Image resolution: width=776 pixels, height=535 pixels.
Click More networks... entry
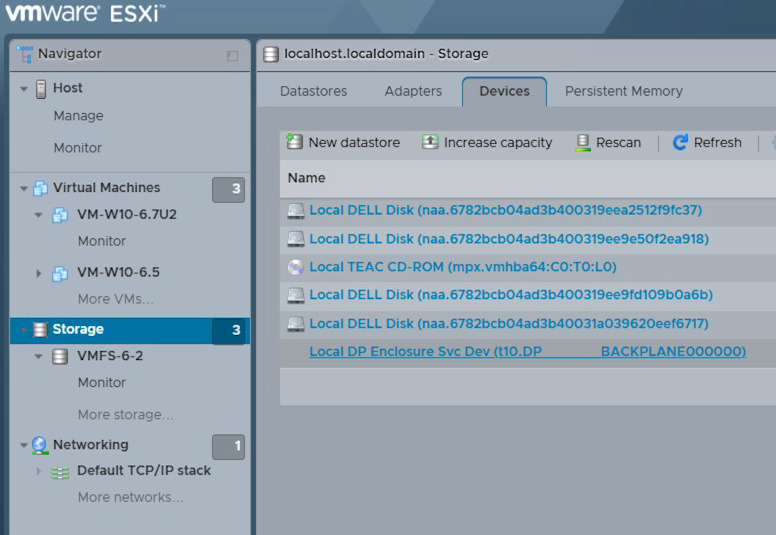tap(130, 497)
